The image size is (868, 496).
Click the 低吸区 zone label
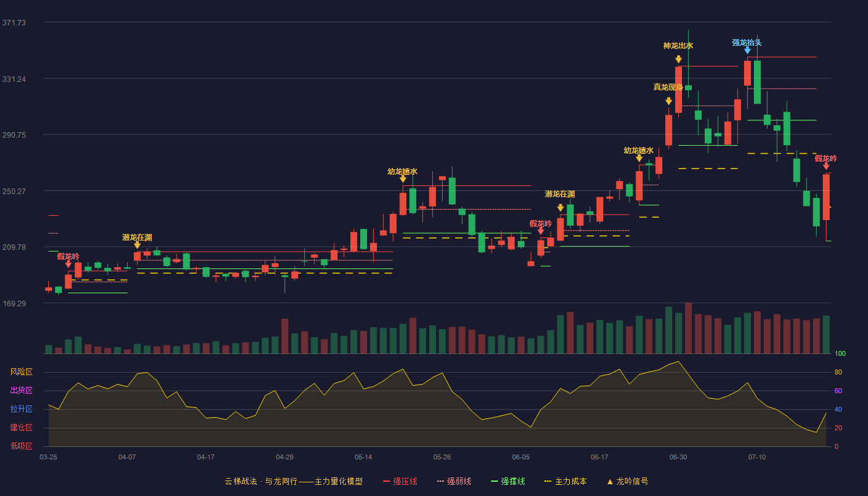click(21, 446)
